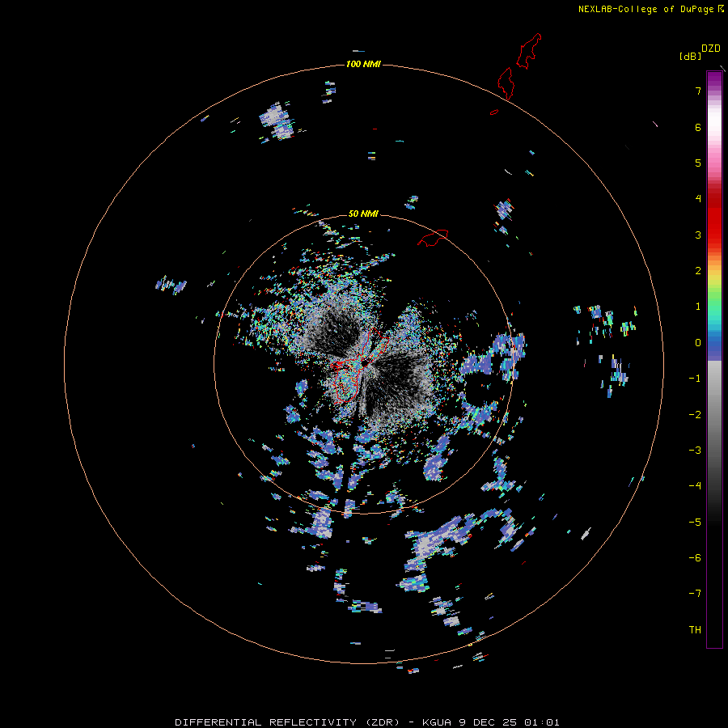Screen dimensions: 728x728
Task: Pick the pink 5 dB segment of the color bar
Action: pos(714,163)
